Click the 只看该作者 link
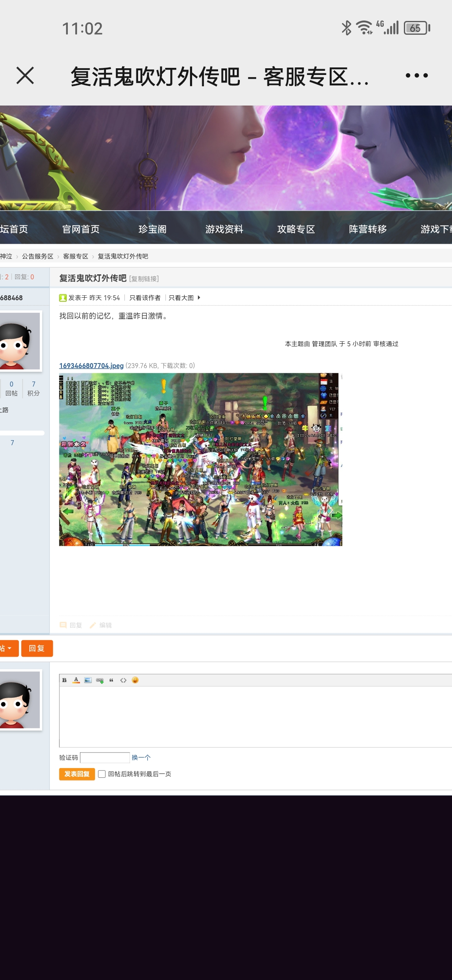This screenshot has height=980, width=452. click(x=145, y=298)
